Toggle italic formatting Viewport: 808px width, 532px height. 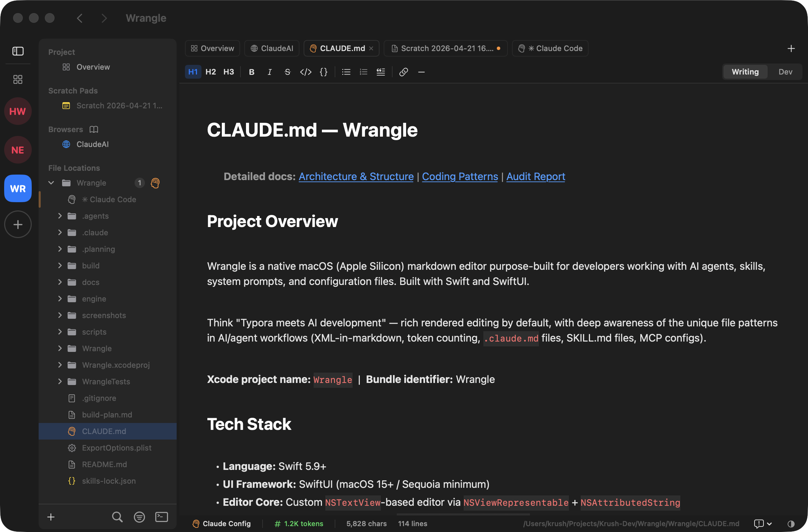tap(270, 72)
